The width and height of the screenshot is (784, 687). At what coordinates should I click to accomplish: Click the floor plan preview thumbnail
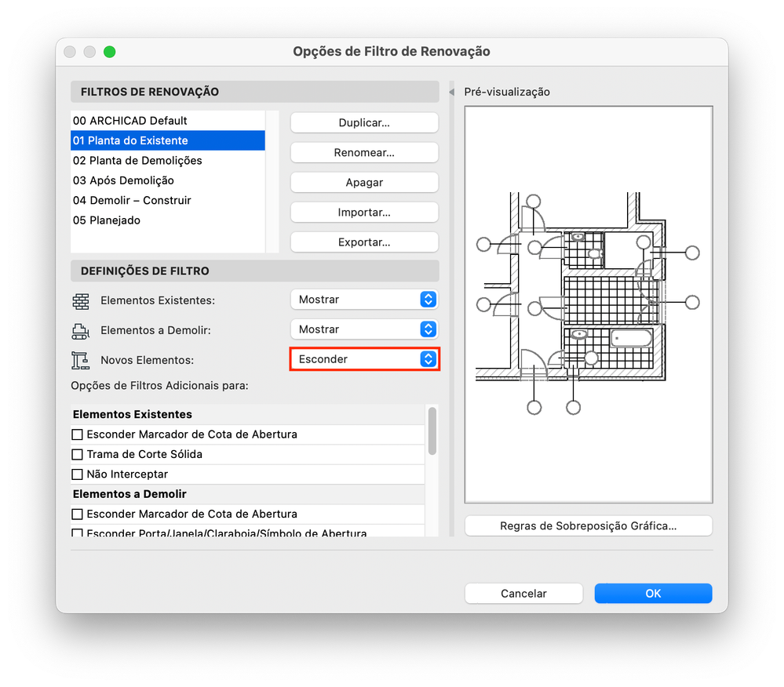[588, 304]
